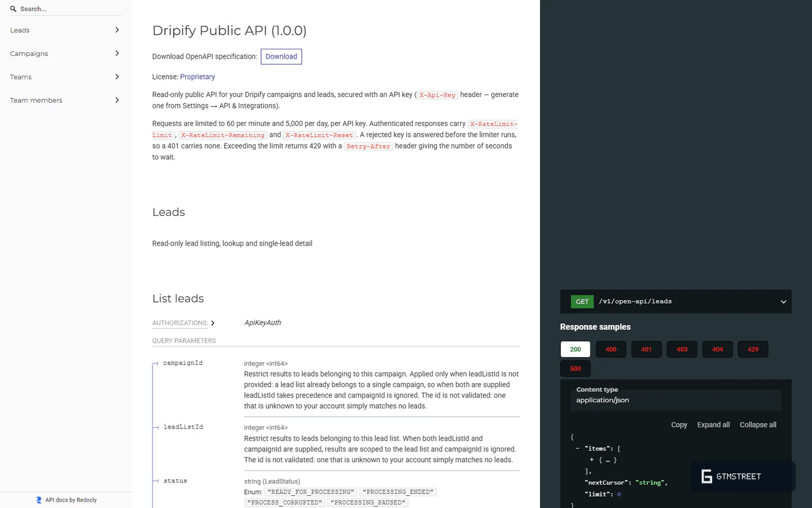Viewport: 812px width, 508px height.
Task: Click the "READY_FOR_PROCESSING" enum value
Action: coord(311,492)
